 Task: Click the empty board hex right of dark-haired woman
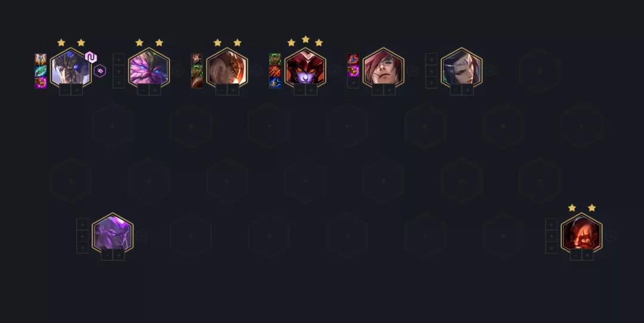(x=540, y=71)
